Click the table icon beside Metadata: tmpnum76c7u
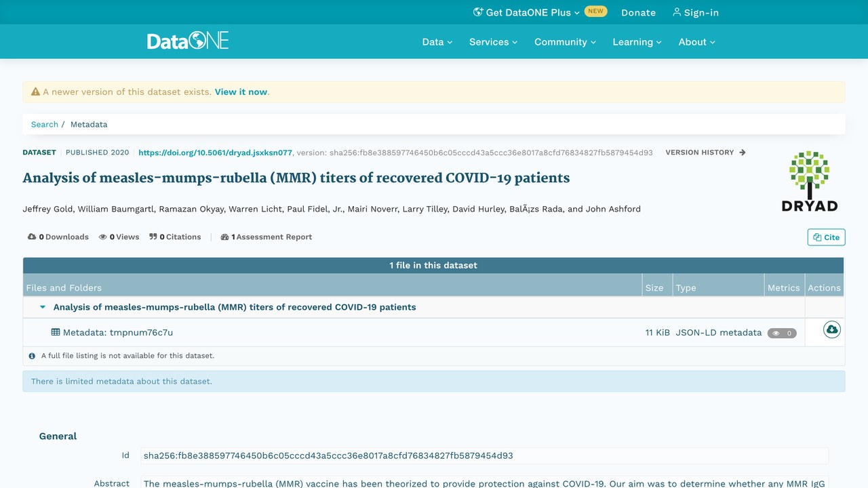 56,332
